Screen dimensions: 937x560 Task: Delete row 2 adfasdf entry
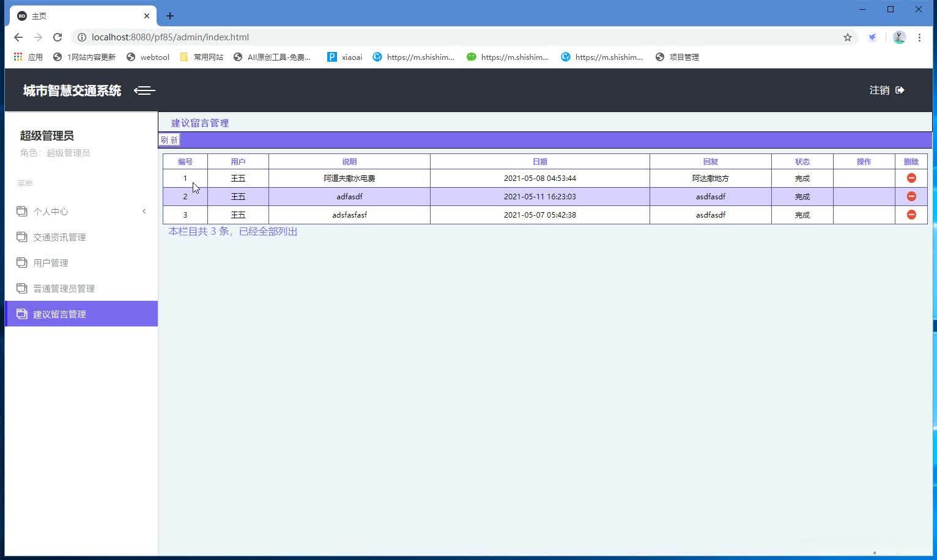coord(911,196)
